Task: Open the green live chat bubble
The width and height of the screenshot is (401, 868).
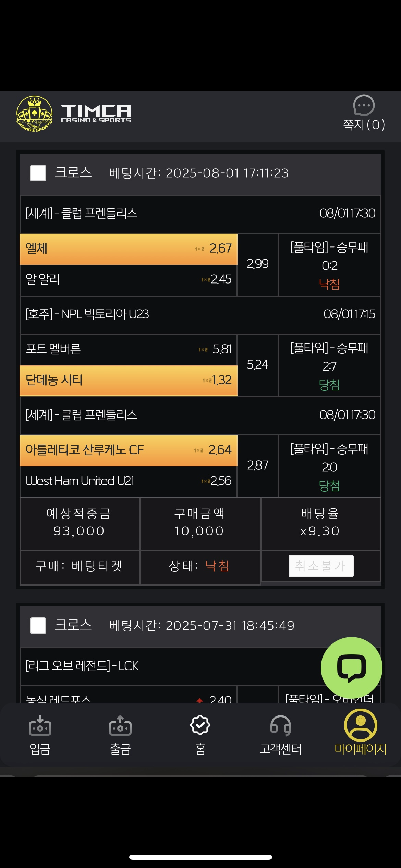Action: click(351, 668)
